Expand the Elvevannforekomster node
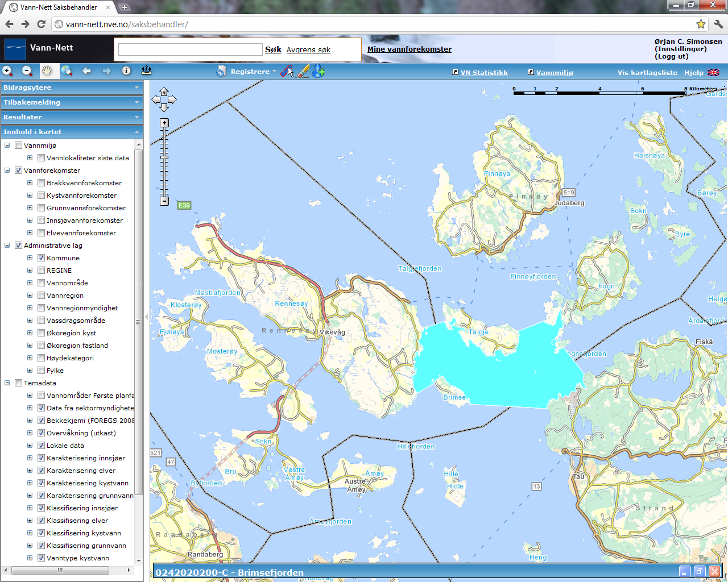This screenshot has height=582, width=728. (x=30, y=233)
